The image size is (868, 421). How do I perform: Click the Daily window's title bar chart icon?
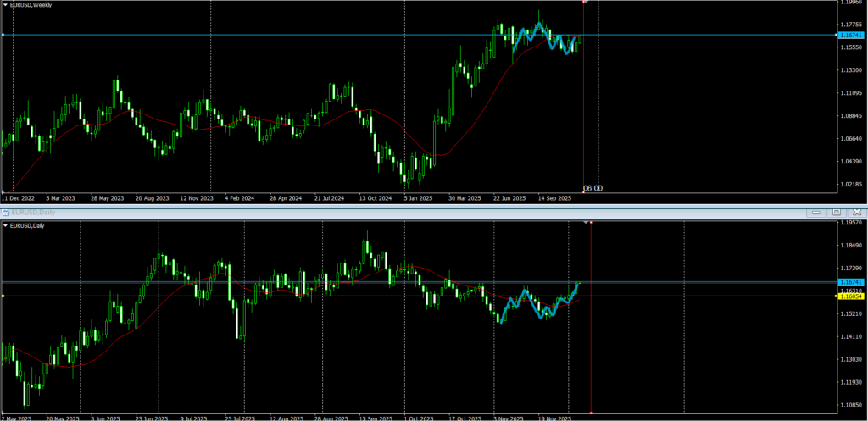[4, 211]
